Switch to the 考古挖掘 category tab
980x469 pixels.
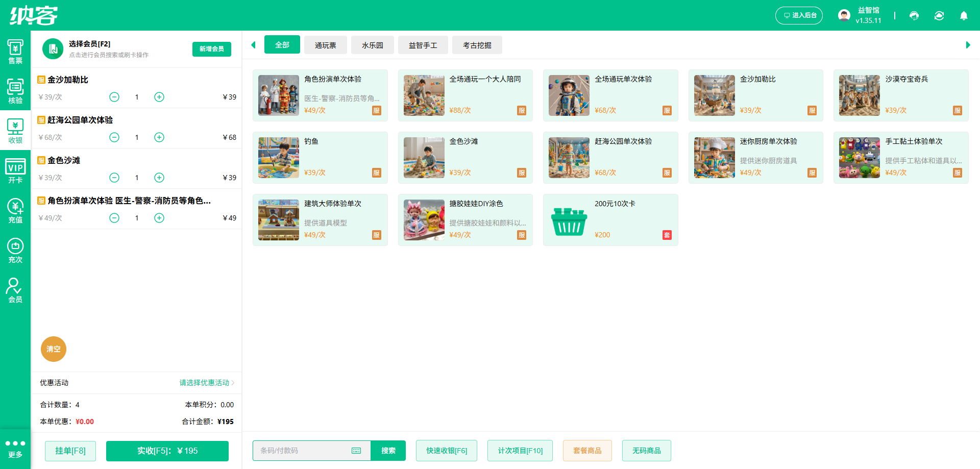(x=477, y=45)
